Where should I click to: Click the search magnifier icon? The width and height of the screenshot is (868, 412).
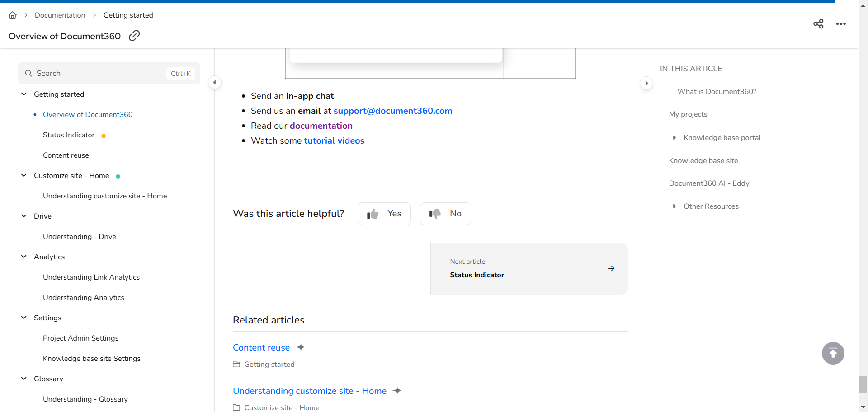pos(28,73)
